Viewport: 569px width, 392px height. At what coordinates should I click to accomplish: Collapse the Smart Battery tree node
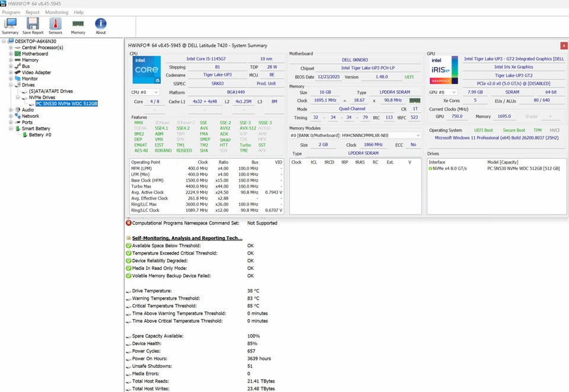(11, 128)
